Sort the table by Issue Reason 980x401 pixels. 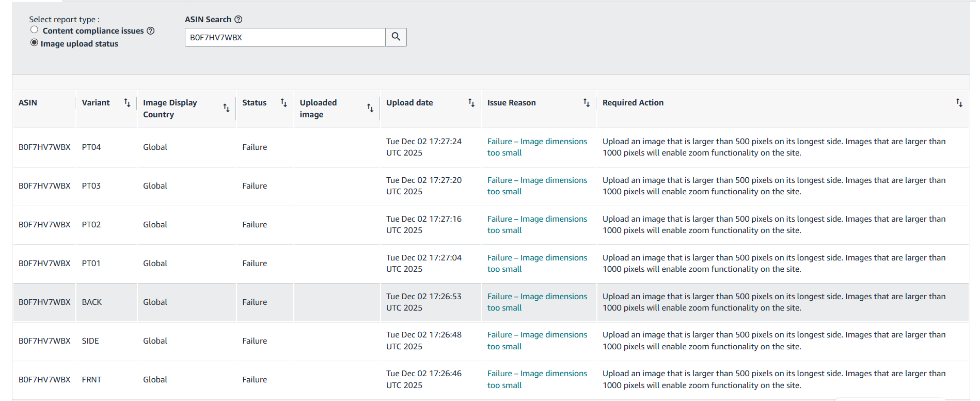[x=587, y=103]
